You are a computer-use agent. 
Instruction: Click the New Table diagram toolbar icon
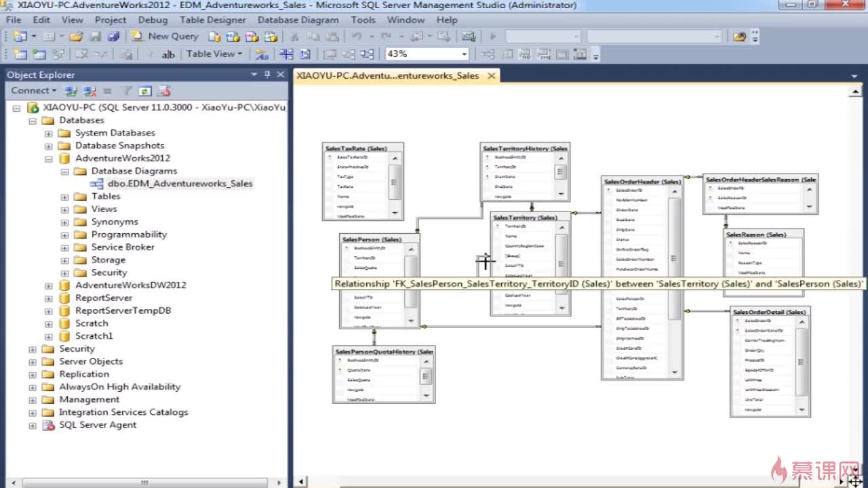point(21,54)
